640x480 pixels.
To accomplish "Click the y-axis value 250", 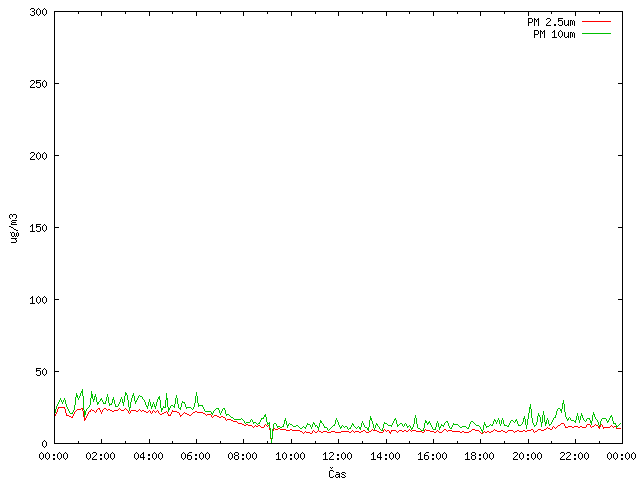I will pos(38,84).
